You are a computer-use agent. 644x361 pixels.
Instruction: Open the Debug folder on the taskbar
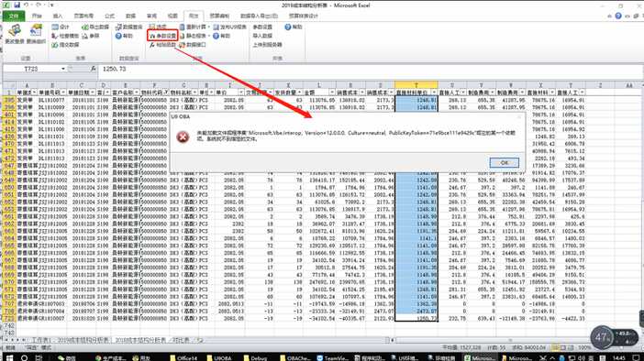[255, 357]
